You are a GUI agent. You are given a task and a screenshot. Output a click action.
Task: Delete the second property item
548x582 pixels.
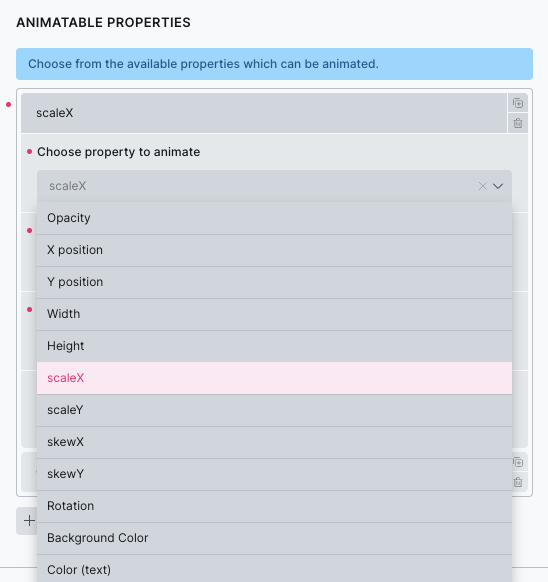click(x=518, y=482)
